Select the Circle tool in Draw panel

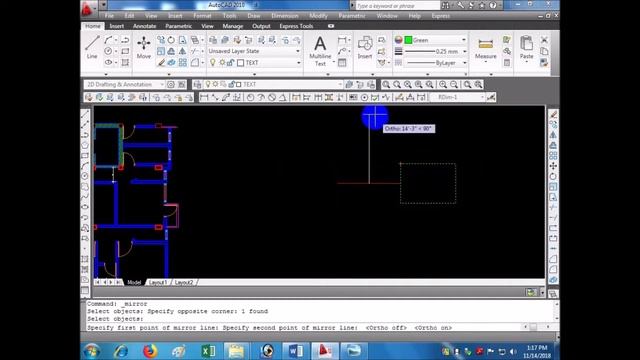[108, 51]
